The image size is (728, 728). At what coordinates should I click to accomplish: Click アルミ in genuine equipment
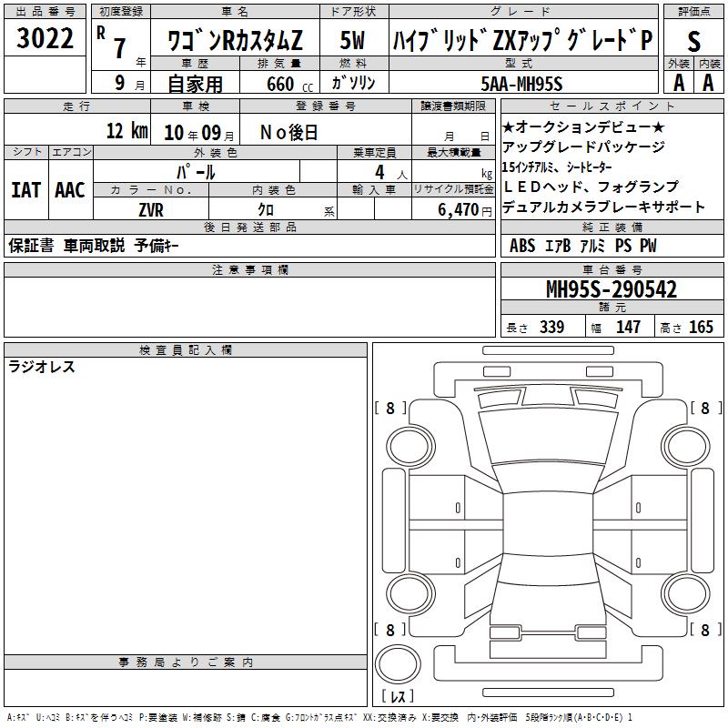[593, 246]
